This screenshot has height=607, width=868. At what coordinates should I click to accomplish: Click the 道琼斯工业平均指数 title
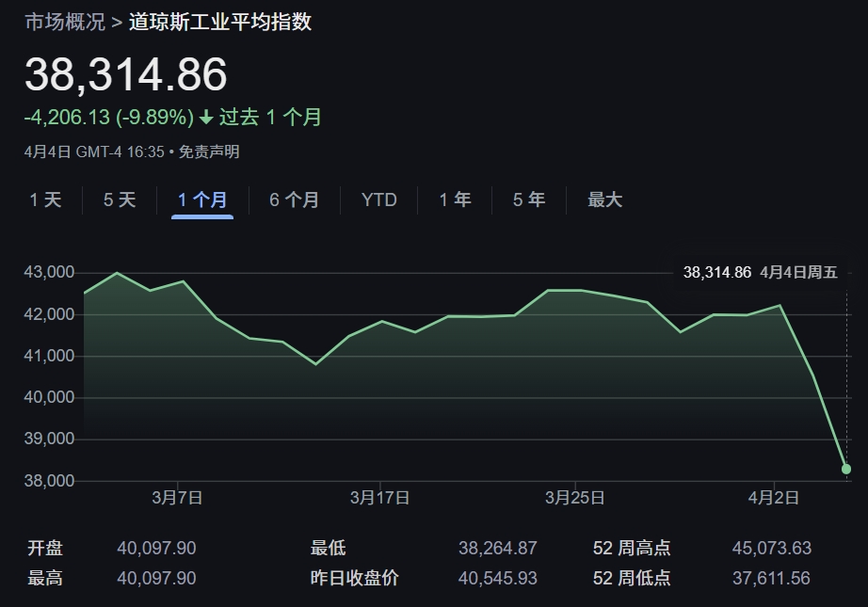219,23
